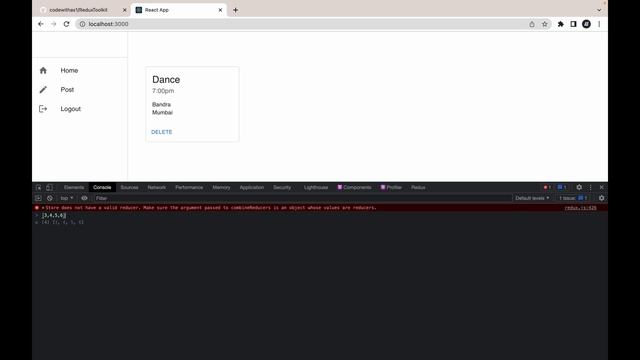Click the console input line [3,4,5,6]
Image resolution: width=640 pixels, height=360 pixels.
(53, 215)
